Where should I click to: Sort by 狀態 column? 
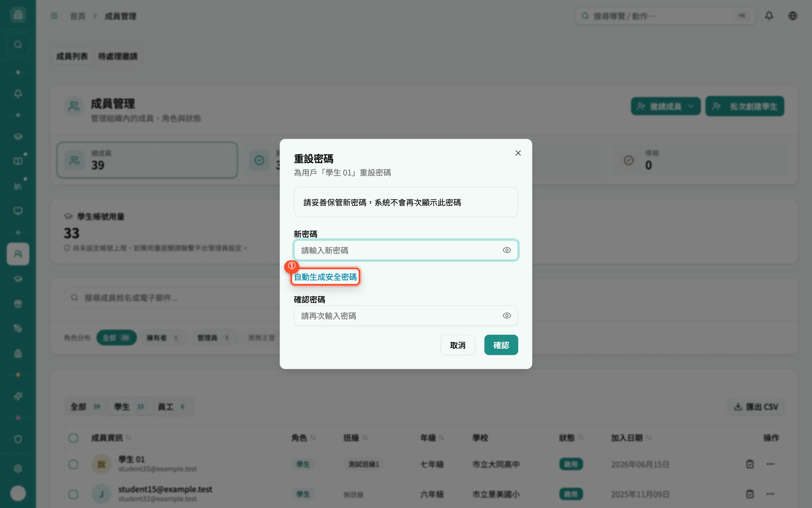(x=571, y=438)
